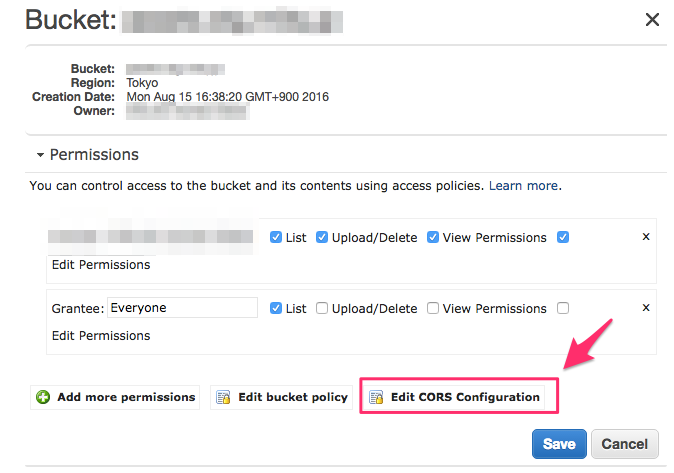674x473 pixels.
Task: Click the Edit bucket policy document icon
Action: [223, 397]
